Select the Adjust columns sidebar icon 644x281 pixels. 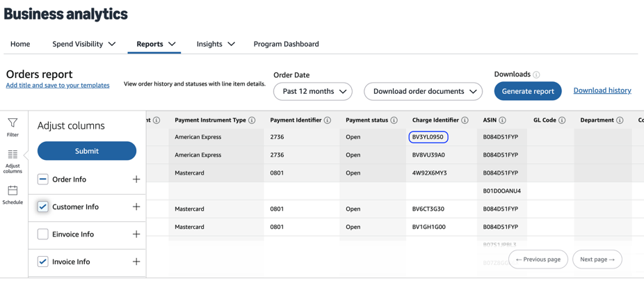click(x=13, y=154)
